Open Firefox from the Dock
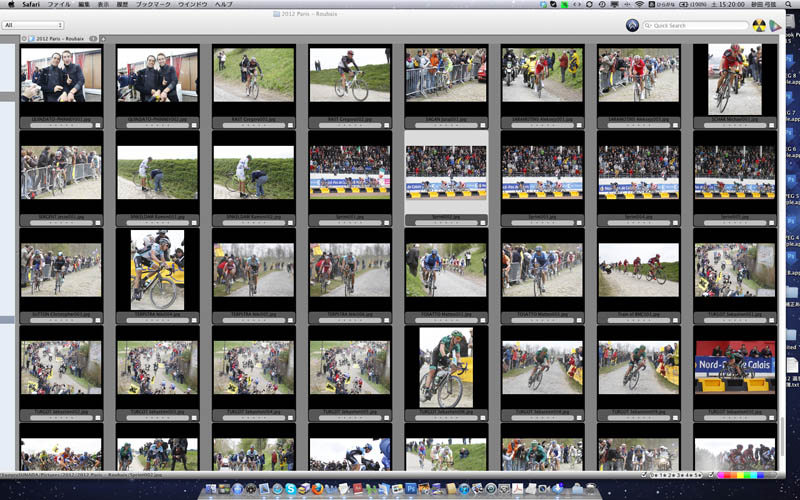800x500 pixels. point(317,489)
